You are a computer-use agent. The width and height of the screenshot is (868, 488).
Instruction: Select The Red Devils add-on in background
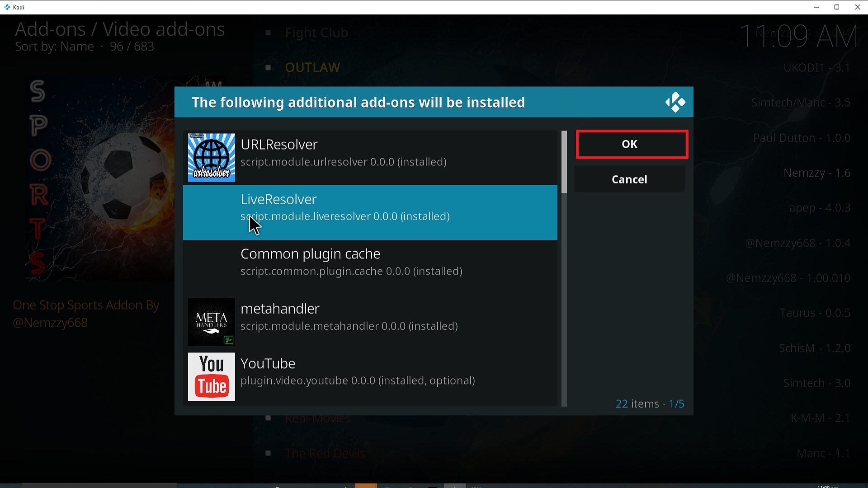click(325, 453)
